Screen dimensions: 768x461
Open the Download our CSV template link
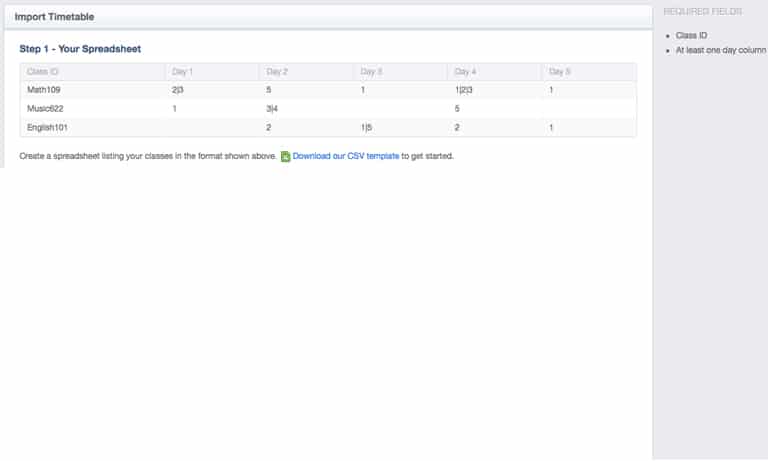pos(346,156)
